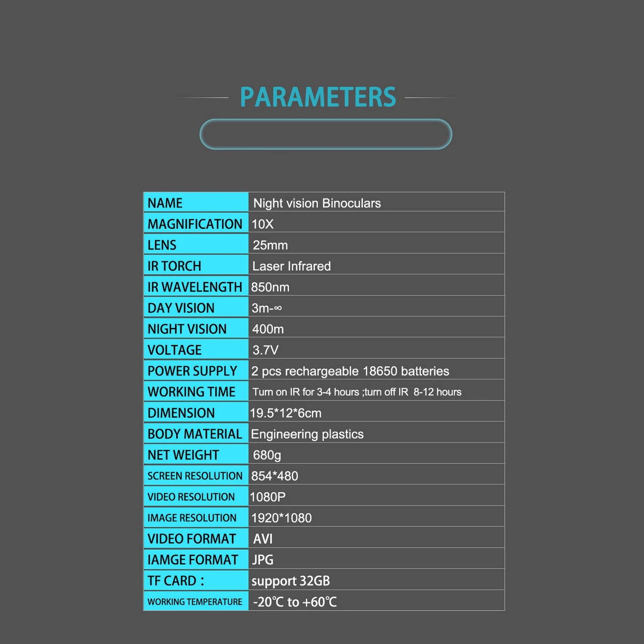Viewport: 644px width, 644px height.
Task: Click the empty rounded box below the heading
Action: pos(326,134)
